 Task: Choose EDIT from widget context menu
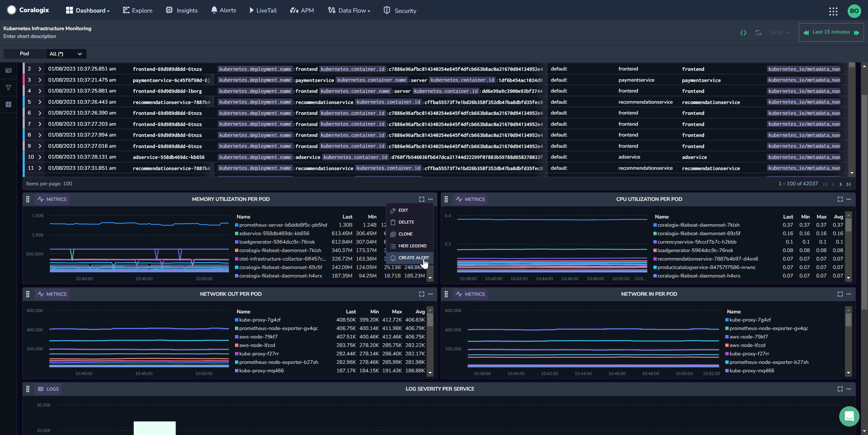410,210
